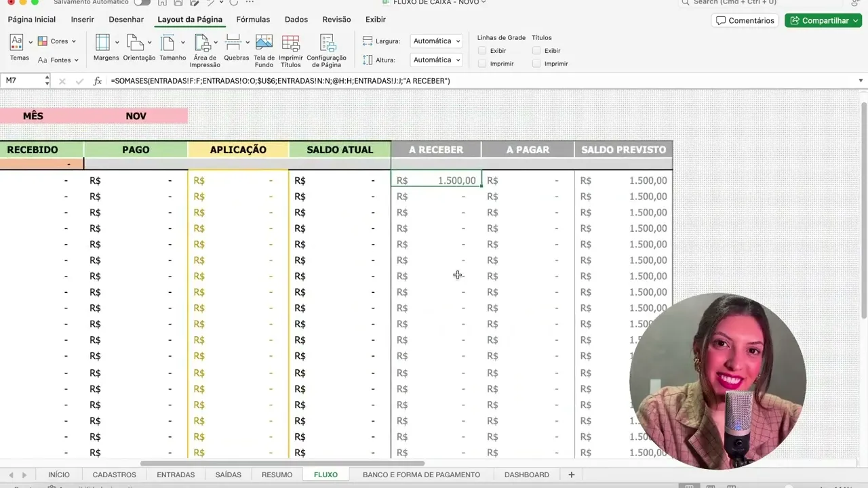Viewport: 868px width, 488px height.
Task: Switch to BANCO E FORMA DE PAGAMENTO sheet
Action: pos(421,474)
